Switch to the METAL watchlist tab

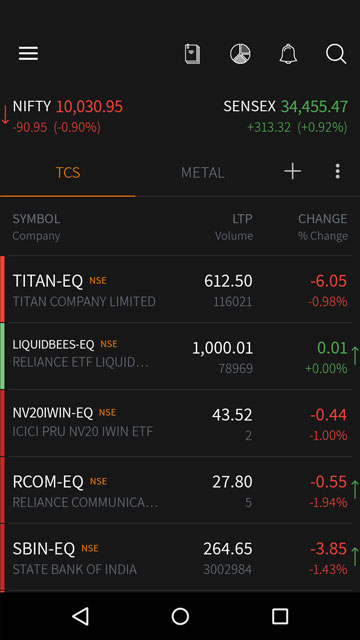click(x=202, y=173)
